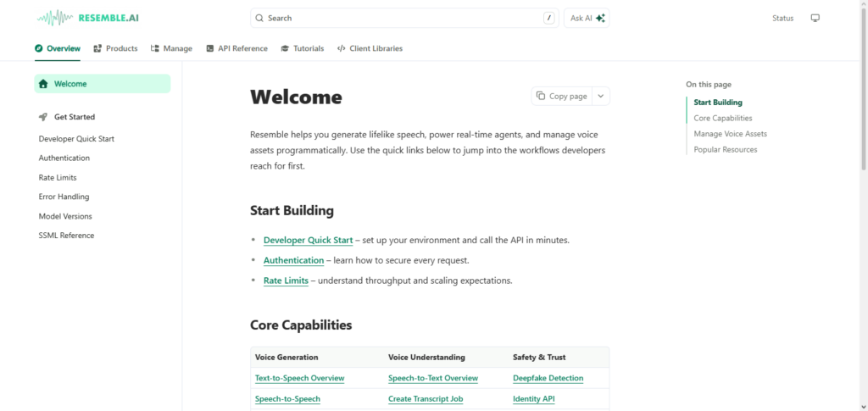Toggle the display theme monitor icon
The image size is (868, 411).
point(815,19)
